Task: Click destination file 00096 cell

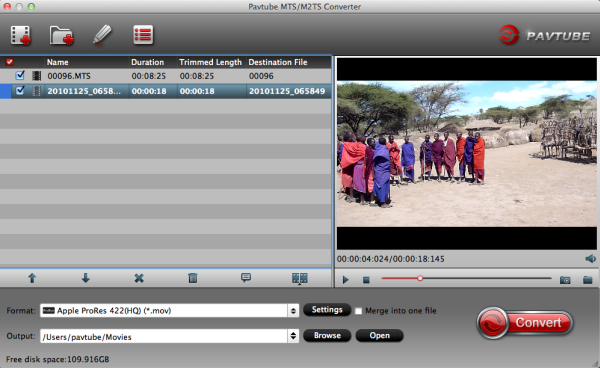Action: tap(261, 76)
